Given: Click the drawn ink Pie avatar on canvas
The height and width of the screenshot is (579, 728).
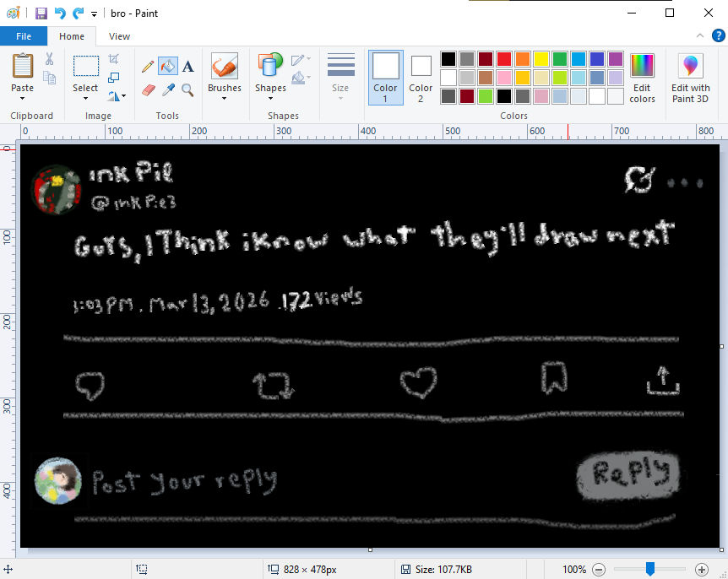Looking at the screenshot, I should (x=57, y=190).
